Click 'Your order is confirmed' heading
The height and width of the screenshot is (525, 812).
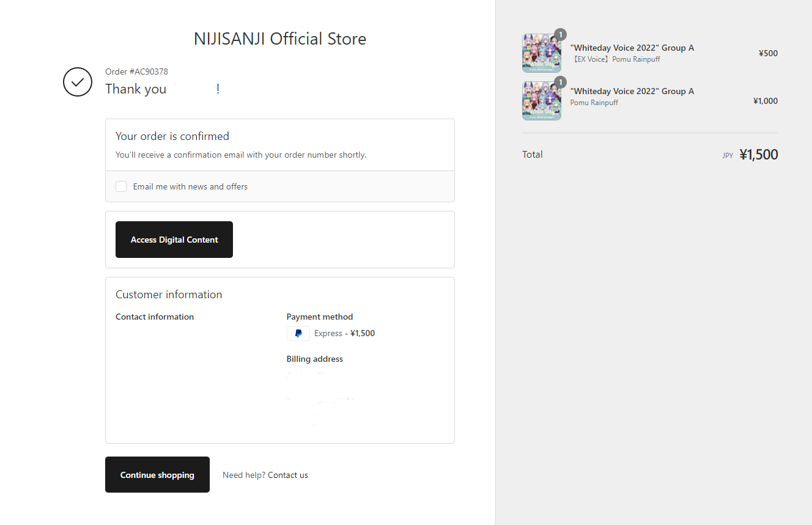point(172,136)
